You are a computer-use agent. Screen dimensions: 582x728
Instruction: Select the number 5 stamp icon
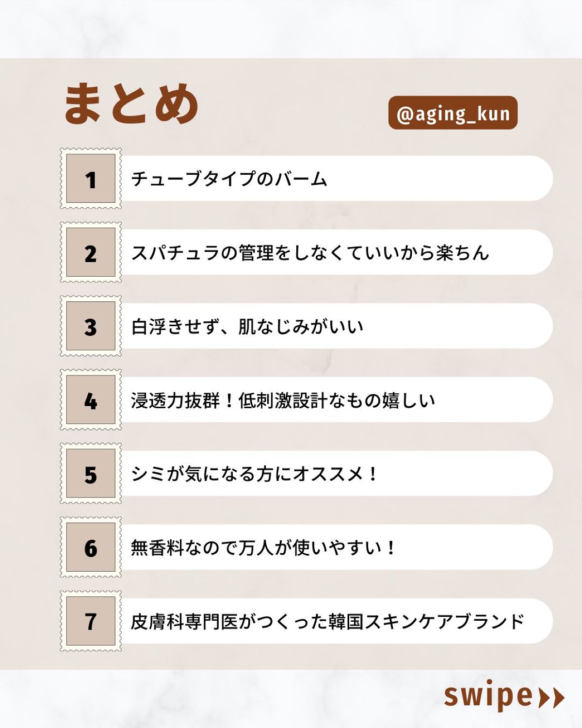tap(91, 474)
